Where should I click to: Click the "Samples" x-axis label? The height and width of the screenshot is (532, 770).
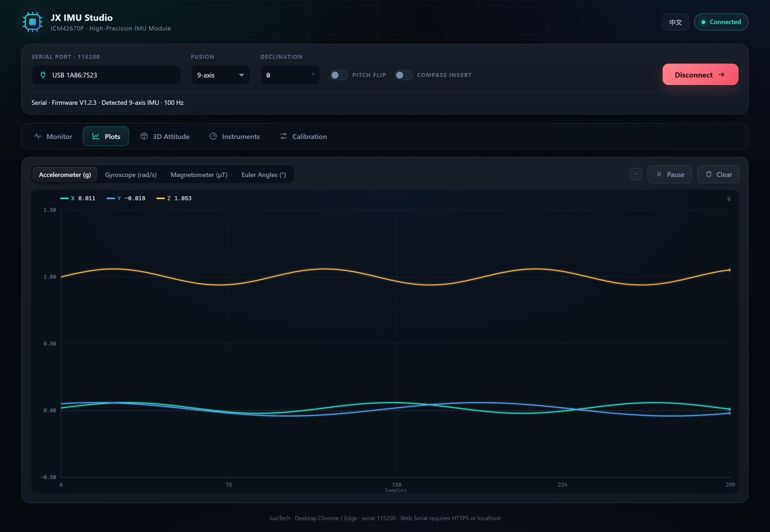(396, 490)
